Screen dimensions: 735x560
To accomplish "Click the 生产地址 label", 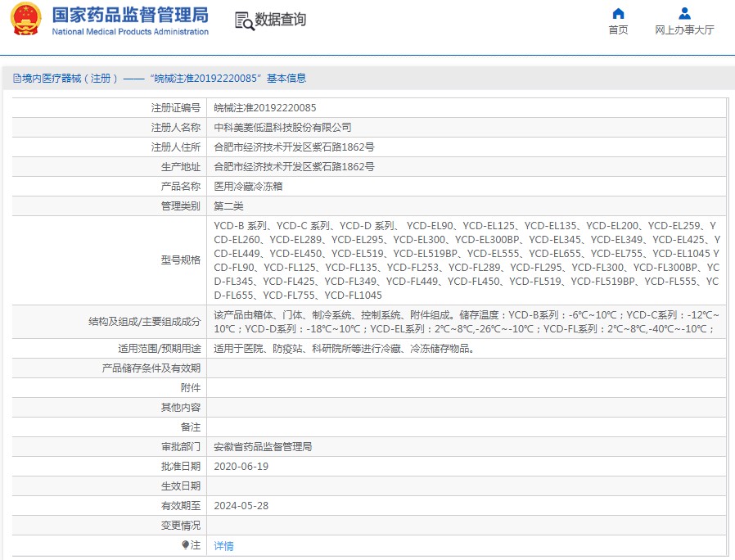I will (x=181, y=167).
